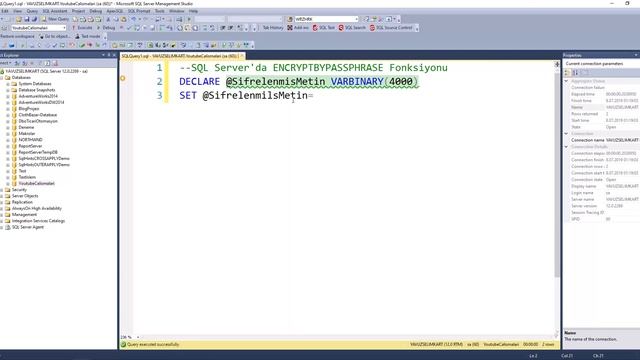Image resolution: width=640 pixels, height=360 pixels.
Task: Expand the AdventureWorks2014 database node
Action: [x=8, y=96]
